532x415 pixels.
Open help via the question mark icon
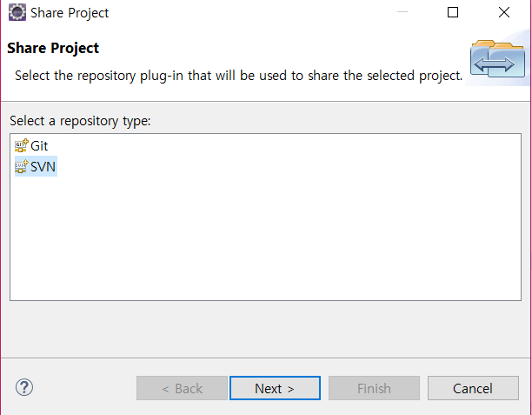(x=24, y=387)
